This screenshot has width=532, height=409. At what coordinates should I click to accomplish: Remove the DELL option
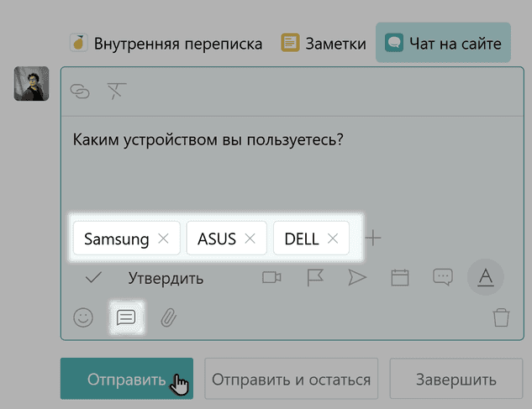coord(333,239)
